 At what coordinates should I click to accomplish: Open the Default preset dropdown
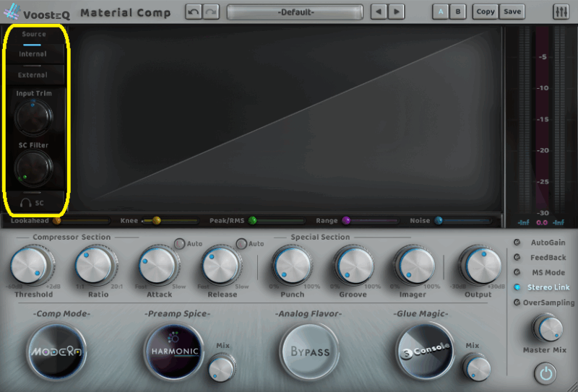coord(295,12)
